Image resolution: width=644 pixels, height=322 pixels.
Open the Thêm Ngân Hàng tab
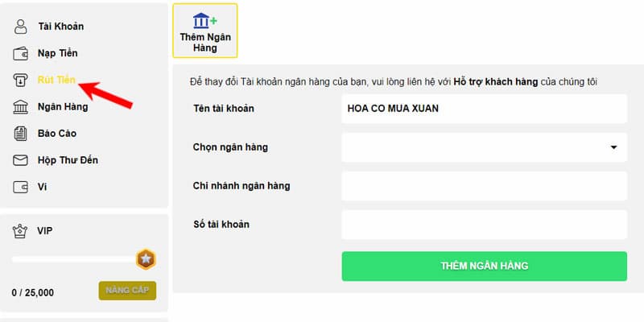click(205, 31)
